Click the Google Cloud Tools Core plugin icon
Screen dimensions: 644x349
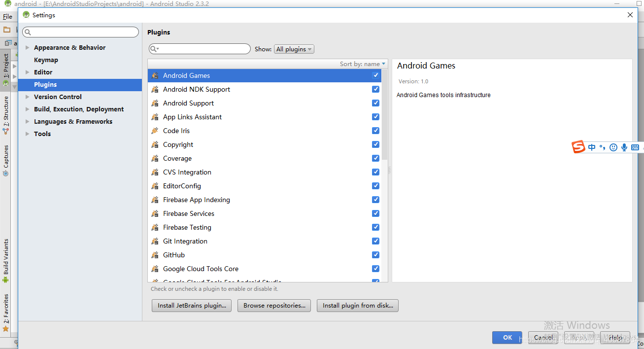[155, 269]
